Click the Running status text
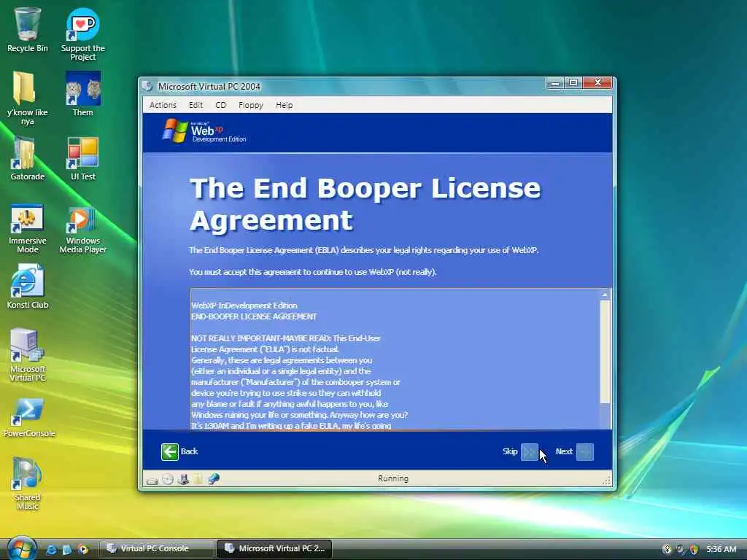 point(393,478)
